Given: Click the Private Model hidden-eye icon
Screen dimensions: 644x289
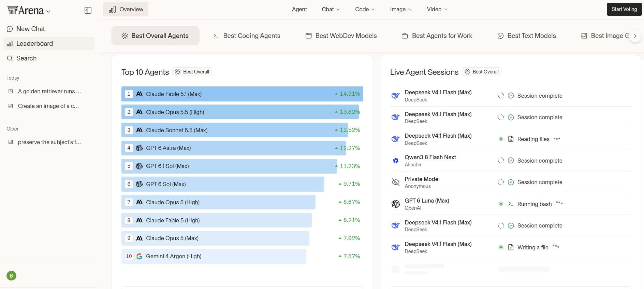Looking at the screenshot, I should point(396,182).
